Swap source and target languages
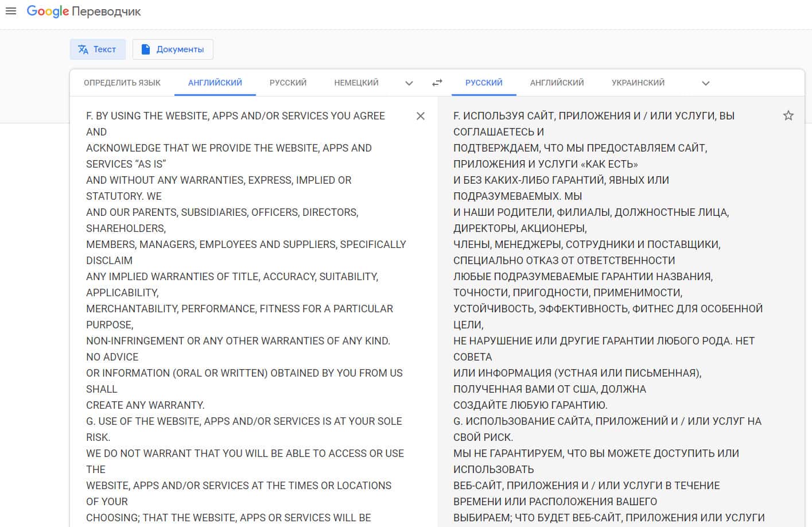This screenshot has height=527, width=812. [x=437, y=83]
